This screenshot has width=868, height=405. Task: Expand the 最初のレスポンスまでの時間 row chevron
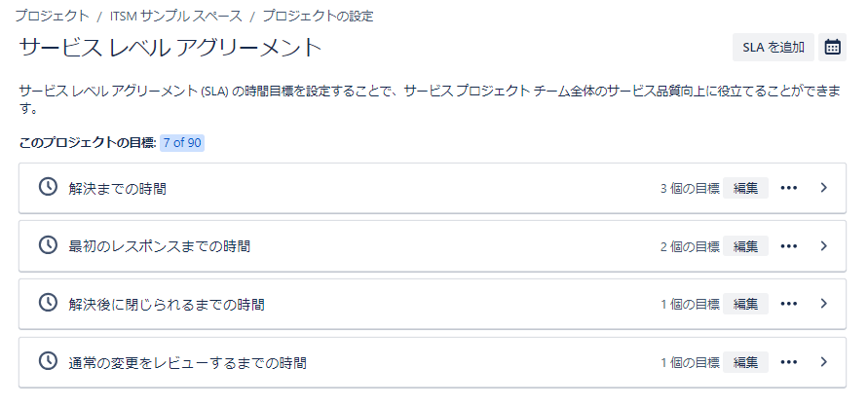coord(824,246)
